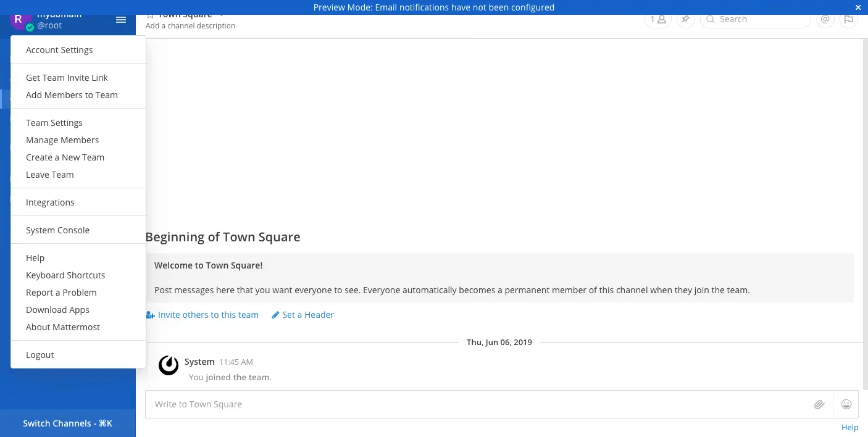
Task: Select Integrations in the main menu
Action: click(x=50, y=202)
